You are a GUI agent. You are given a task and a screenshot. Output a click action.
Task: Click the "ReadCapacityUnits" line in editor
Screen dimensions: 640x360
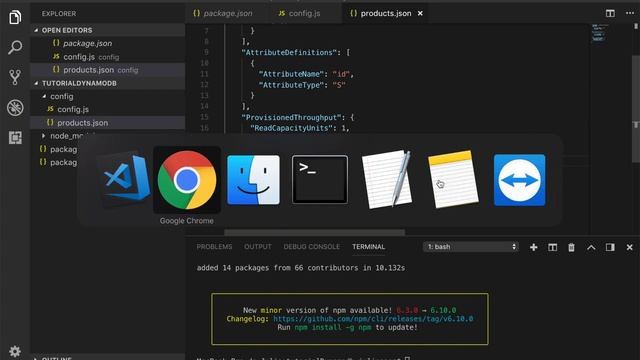tap(300, 128)
